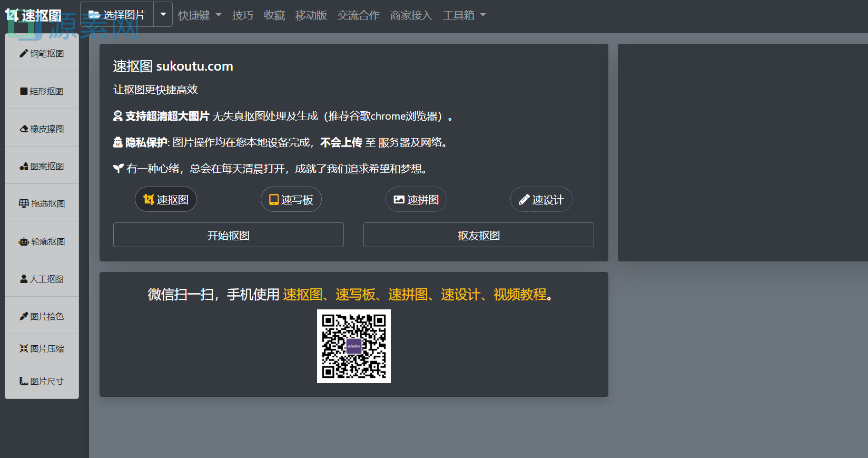Click the 视频教程 link

(520, 294)
